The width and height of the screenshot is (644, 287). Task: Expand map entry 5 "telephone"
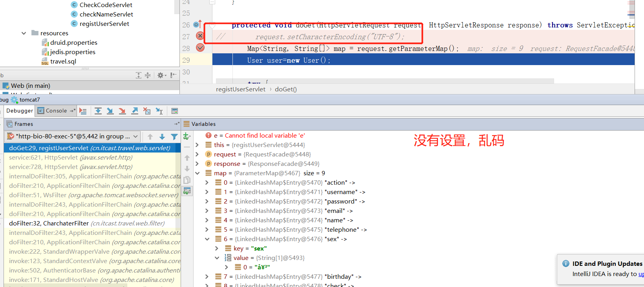point(207,229)
